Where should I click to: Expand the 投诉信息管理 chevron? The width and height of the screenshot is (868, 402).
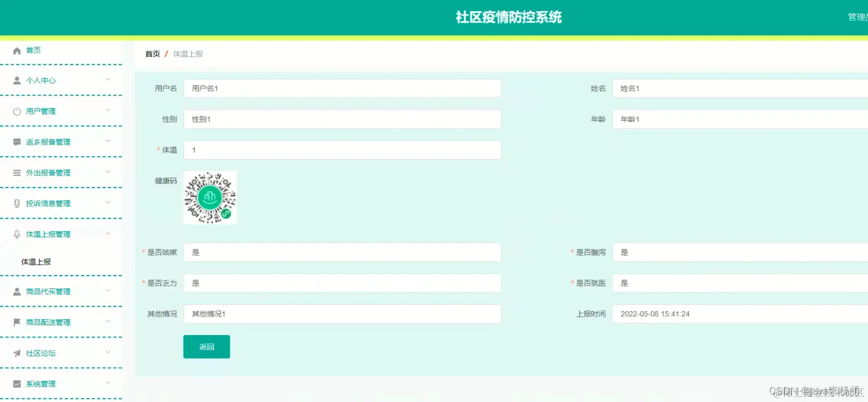click(x=108, y=203)
